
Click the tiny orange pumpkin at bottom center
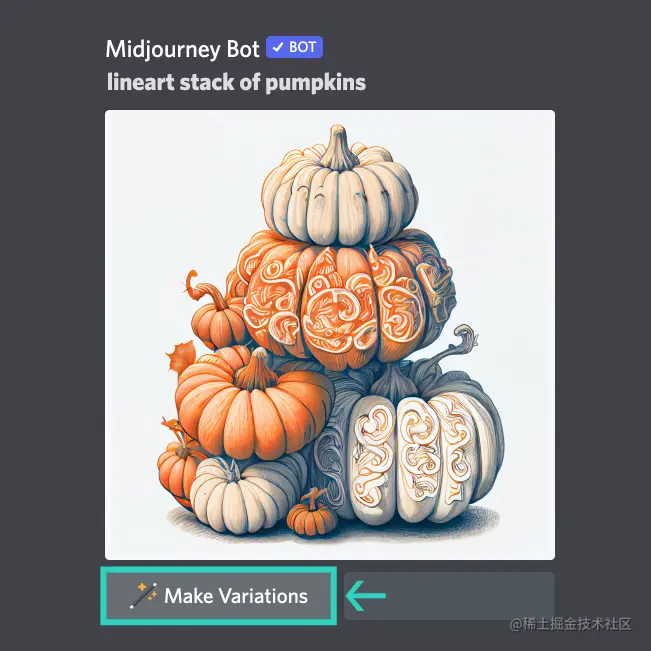(311, 513)
